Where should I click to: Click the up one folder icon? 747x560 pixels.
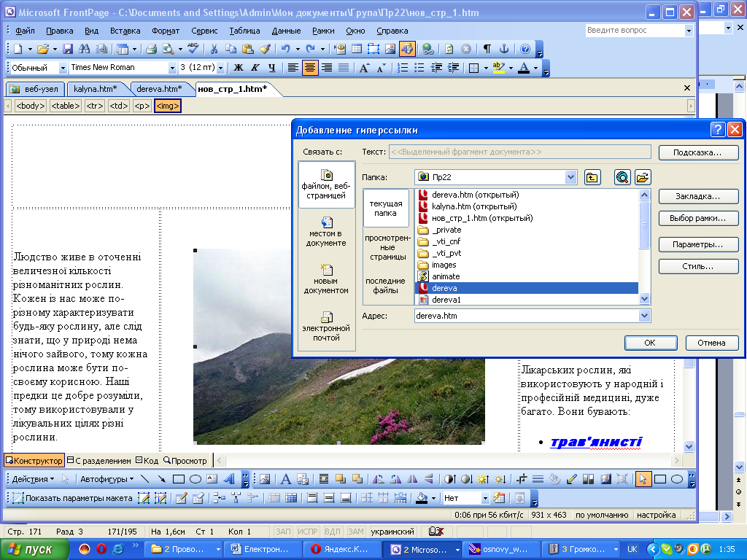click(592, 178)
